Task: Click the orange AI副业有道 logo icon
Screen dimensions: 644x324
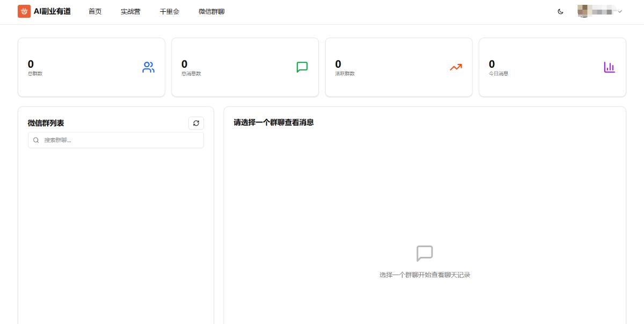Action: (x=24, y=11)
